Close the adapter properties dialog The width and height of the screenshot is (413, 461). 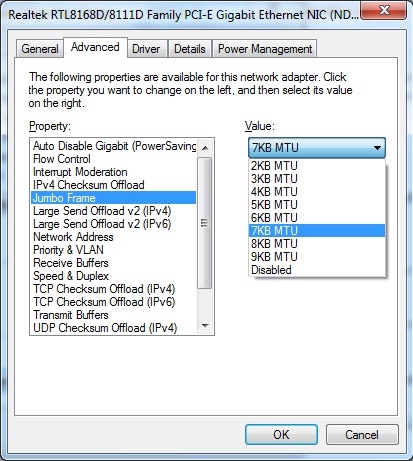[384, 11]
